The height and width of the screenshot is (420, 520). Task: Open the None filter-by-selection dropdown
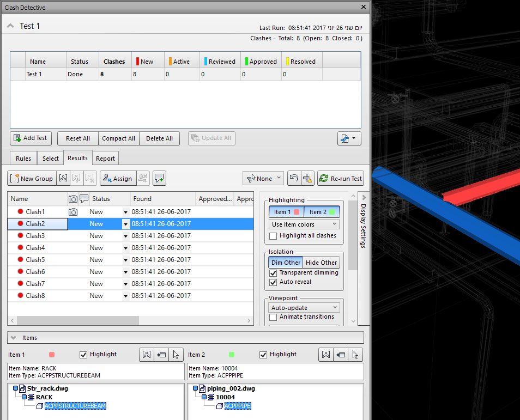coord(263,178)
